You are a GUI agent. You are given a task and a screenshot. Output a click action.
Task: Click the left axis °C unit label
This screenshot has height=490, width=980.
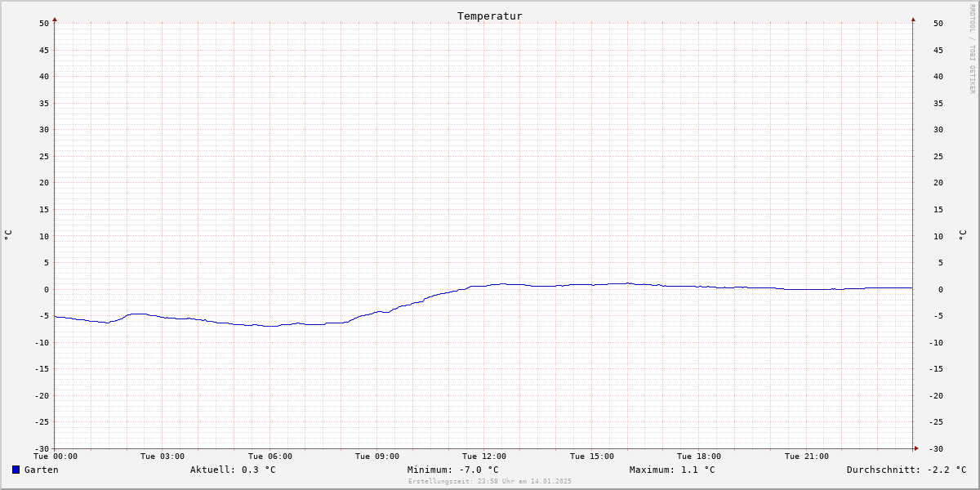(x=8, y=235)
